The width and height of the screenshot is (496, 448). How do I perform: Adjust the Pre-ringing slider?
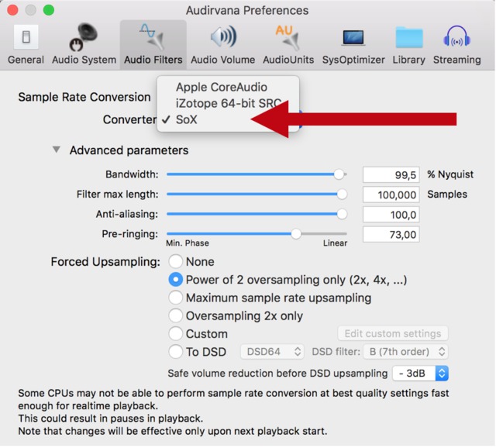pos(257,234)
